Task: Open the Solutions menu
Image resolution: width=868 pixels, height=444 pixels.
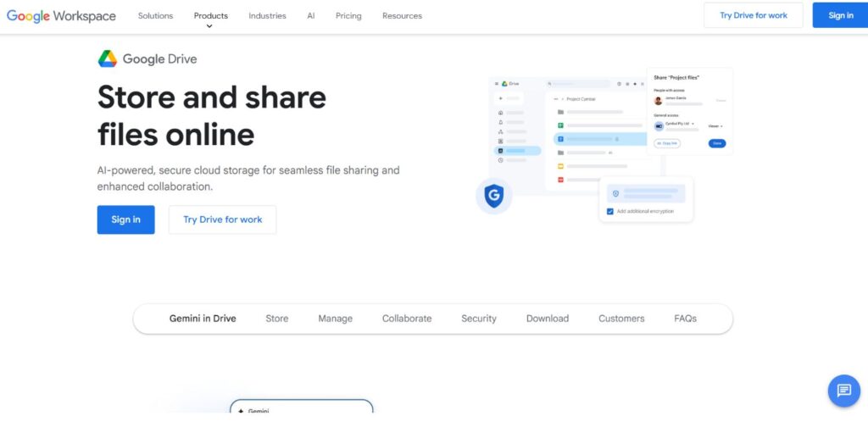Action: tap(155, 15)
